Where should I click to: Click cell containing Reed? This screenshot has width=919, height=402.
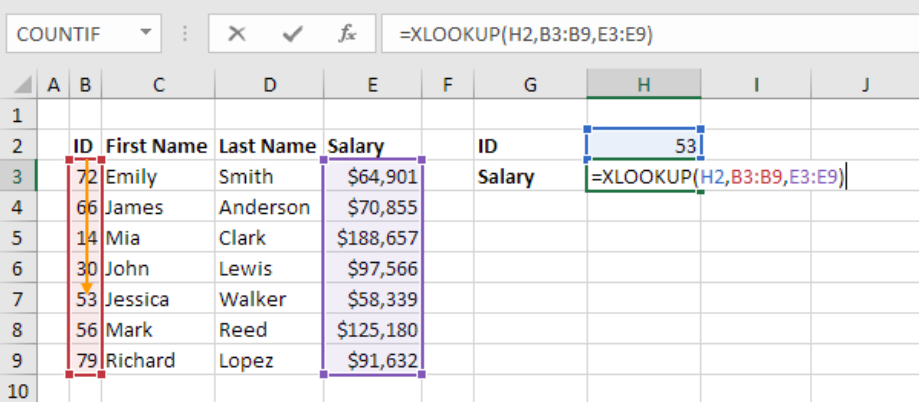point(269,329)
